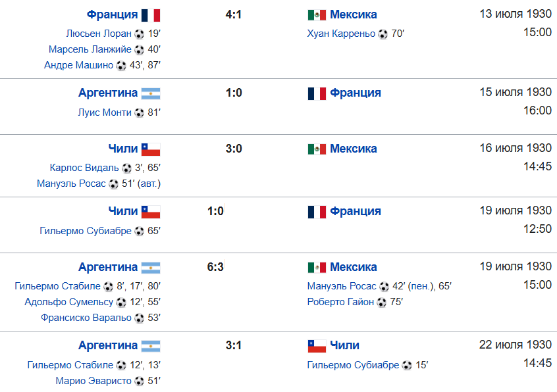Click the France flag icon in first match
Image resolution: width=557 pixels, height=392 pixels.
(x=151, y=15)
